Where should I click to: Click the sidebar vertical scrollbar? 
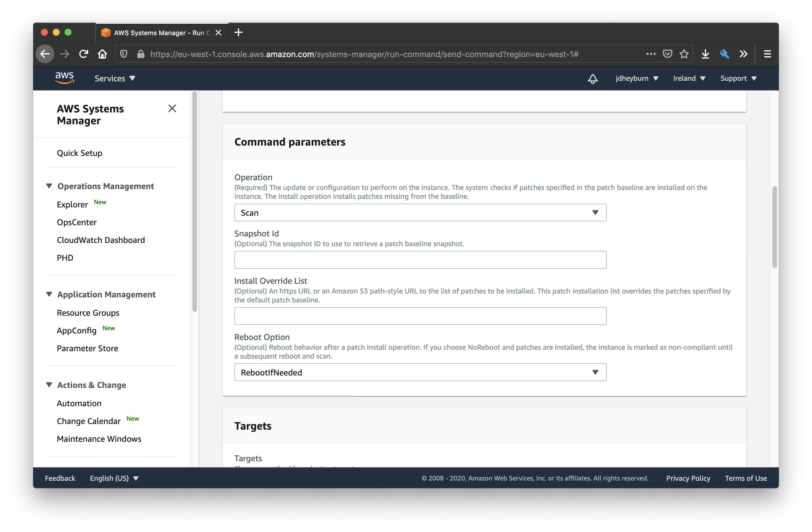[195, 201]
